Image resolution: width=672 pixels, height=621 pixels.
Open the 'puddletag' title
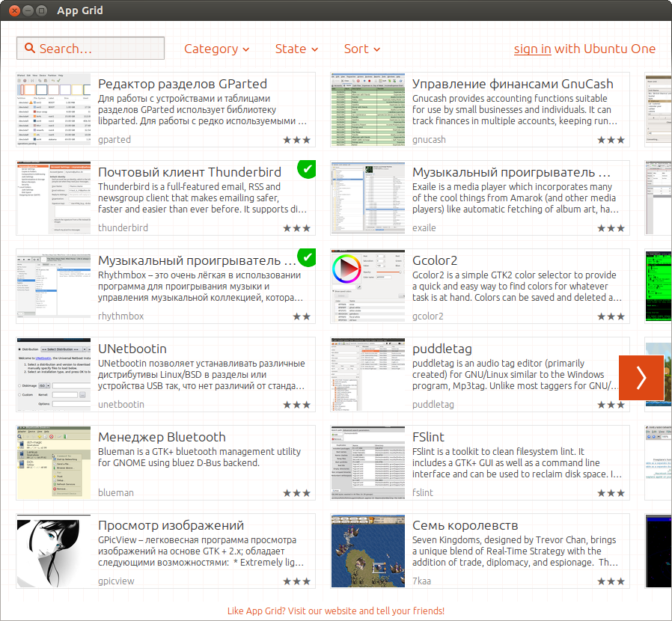[x=442, y=349]
